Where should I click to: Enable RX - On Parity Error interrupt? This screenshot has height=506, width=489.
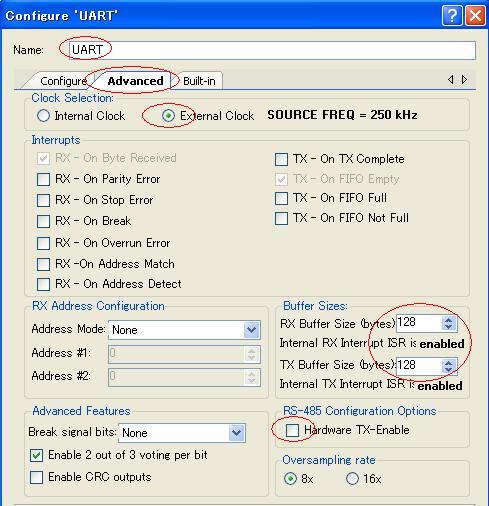(43, 179)
